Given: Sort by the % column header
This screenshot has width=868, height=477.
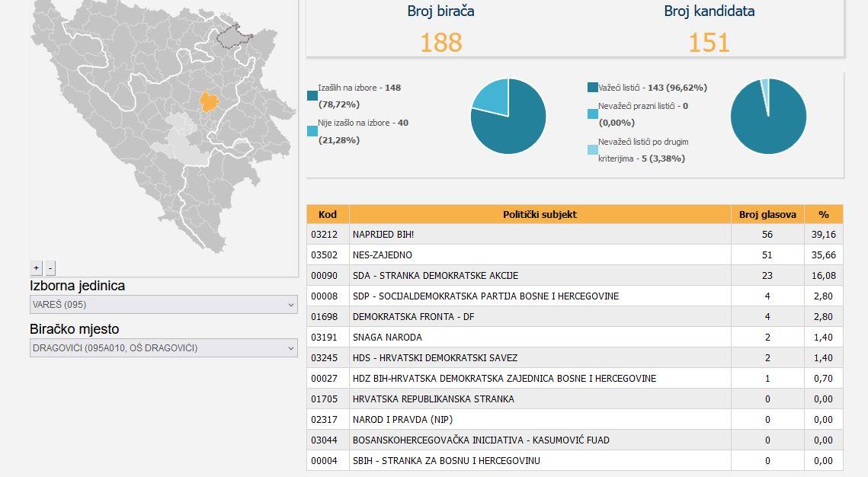Looking at the screenshot, I should pyautogui.click(x=824, y=214).
